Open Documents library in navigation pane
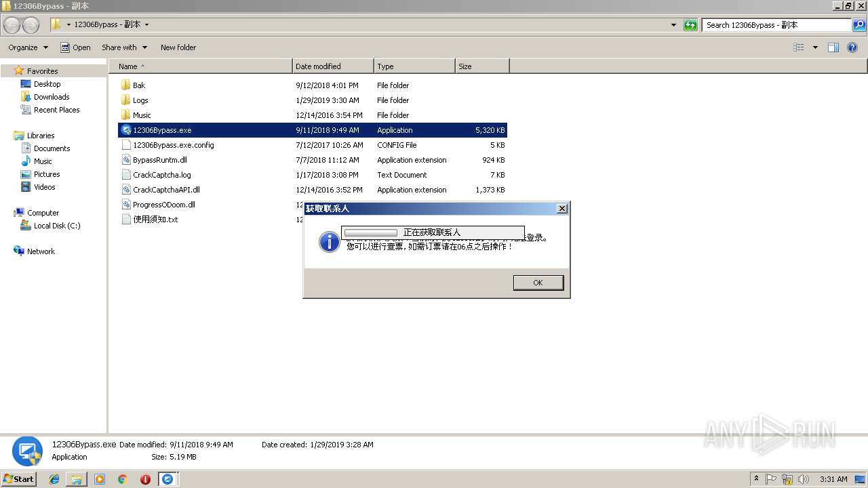 click(52, 148)
